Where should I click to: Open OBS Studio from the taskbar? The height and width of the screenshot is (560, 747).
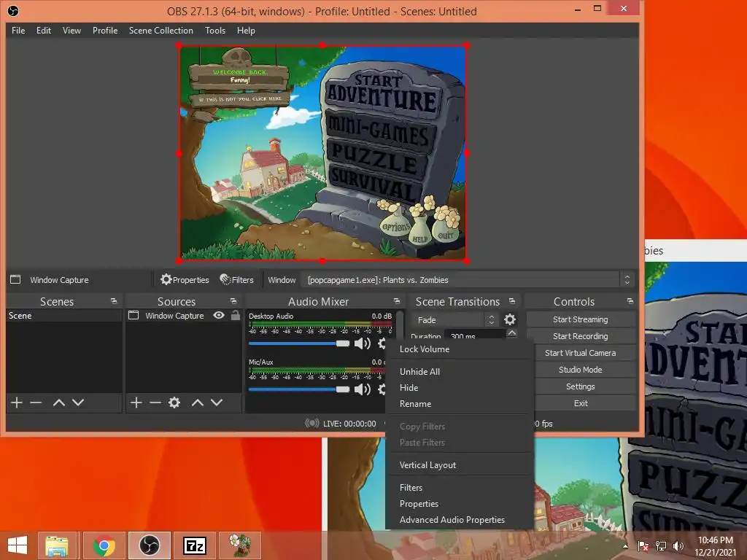coord(150,545)
